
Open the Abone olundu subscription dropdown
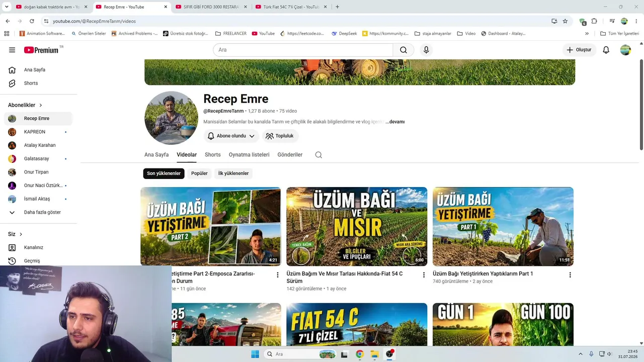[x=231, y=136]
